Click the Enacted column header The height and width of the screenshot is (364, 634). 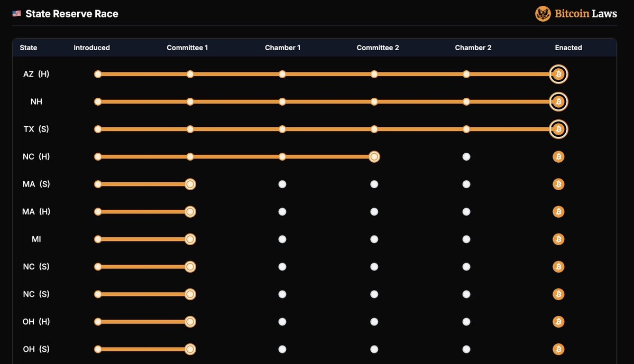[x=568, y=48]
